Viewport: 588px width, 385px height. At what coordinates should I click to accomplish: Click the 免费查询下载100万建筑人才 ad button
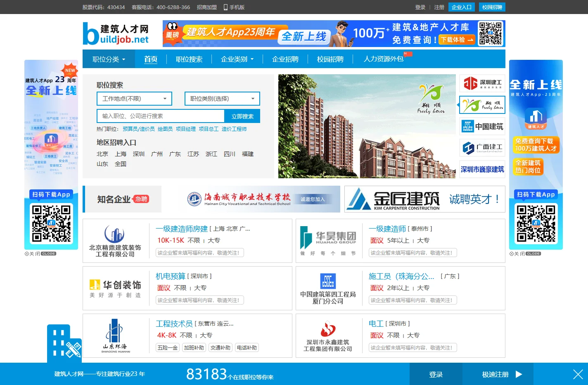[x=536, y=145]
